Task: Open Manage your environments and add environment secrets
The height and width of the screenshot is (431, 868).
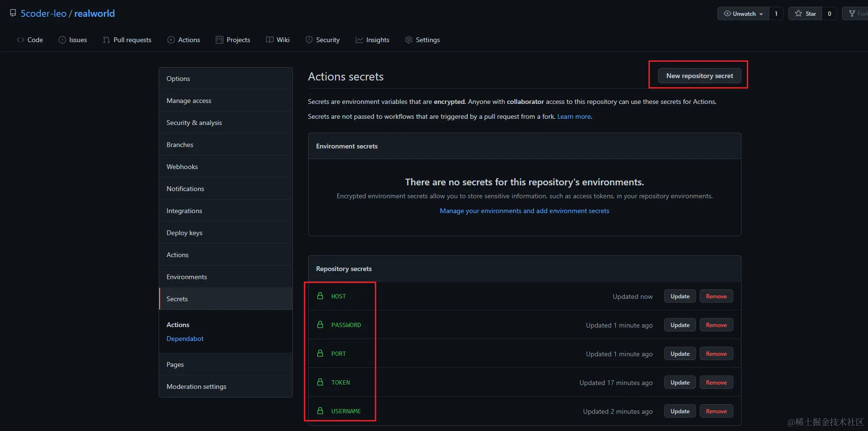Action: click(x=524, y=211)
